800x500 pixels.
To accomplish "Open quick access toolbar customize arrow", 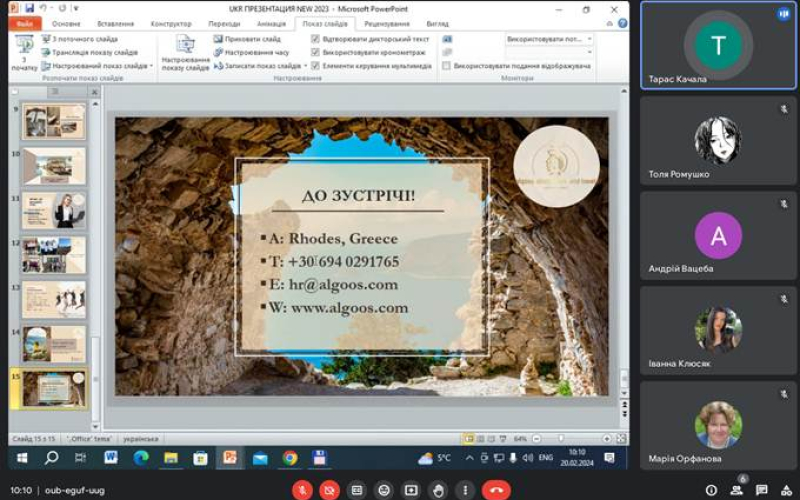I will coord(76,9).
